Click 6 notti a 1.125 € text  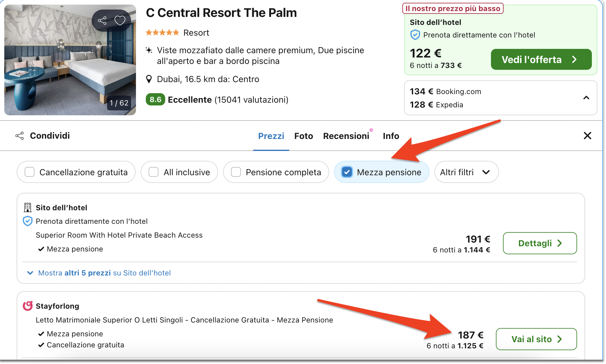coord(455,346)
